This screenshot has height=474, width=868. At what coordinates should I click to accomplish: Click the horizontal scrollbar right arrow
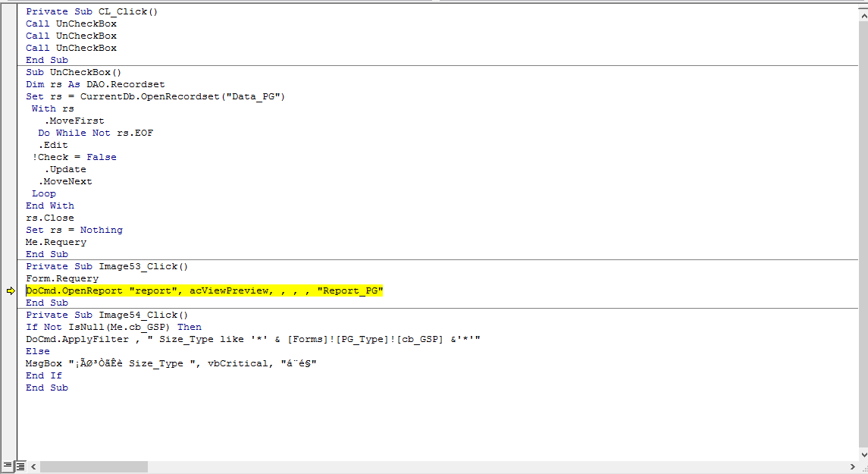(853, 467)
